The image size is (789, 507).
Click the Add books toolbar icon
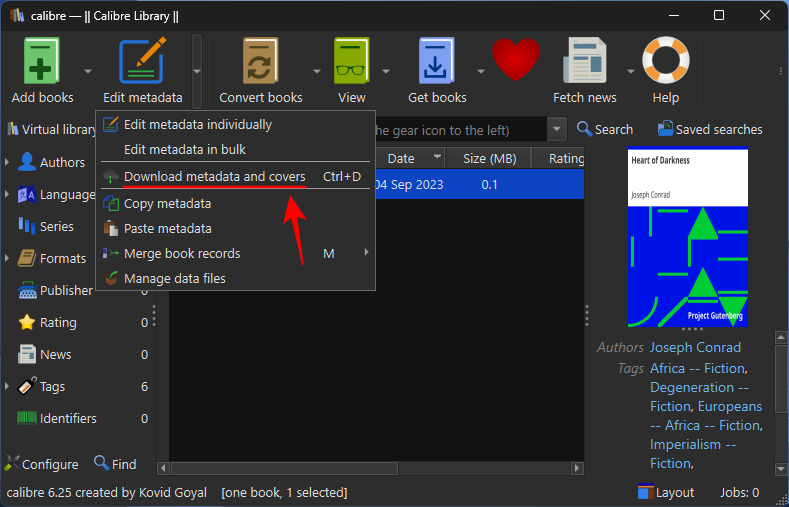tap(42, 60)
